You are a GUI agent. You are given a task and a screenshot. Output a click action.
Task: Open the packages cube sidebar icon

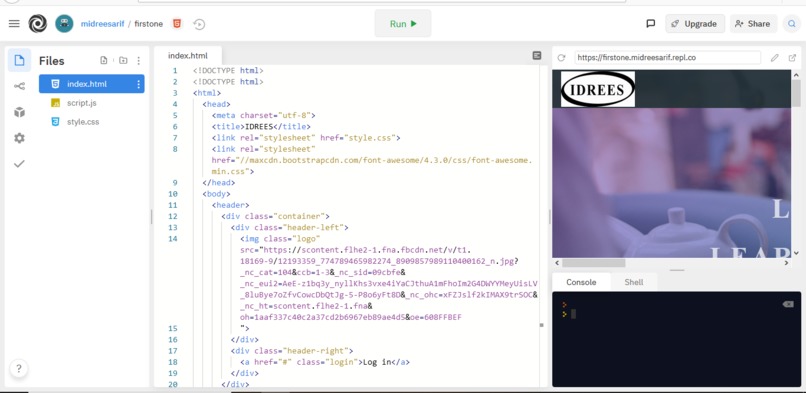pos(19,112)
